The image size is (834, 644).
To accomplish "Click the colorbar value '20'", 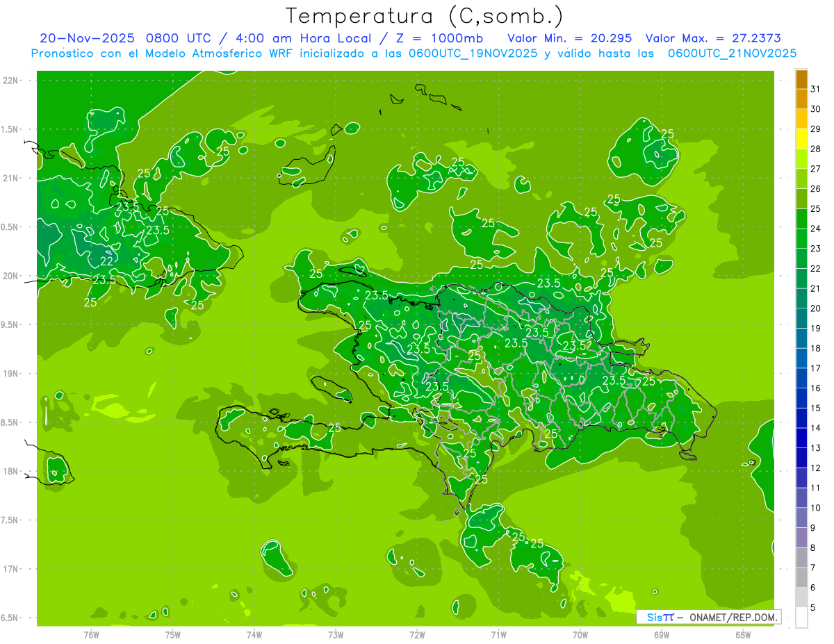I will (x=816, y=308).
